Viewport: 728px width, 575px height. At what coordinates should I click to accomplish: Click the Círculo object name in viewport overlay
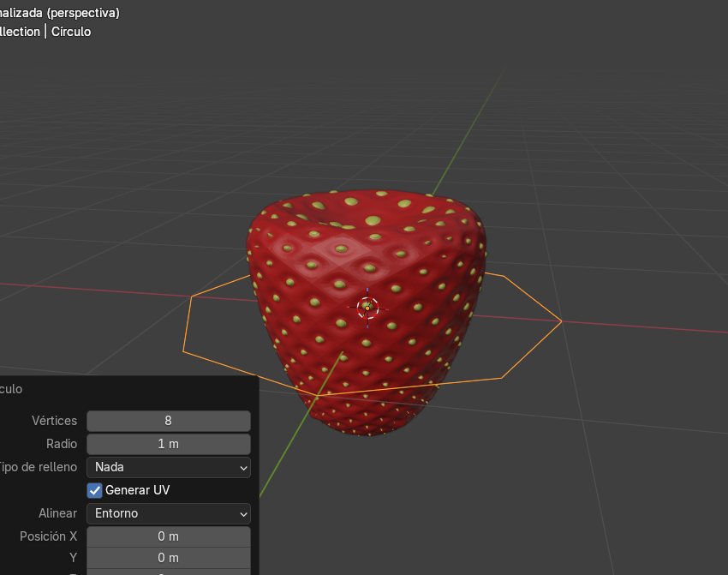[71, 32]
